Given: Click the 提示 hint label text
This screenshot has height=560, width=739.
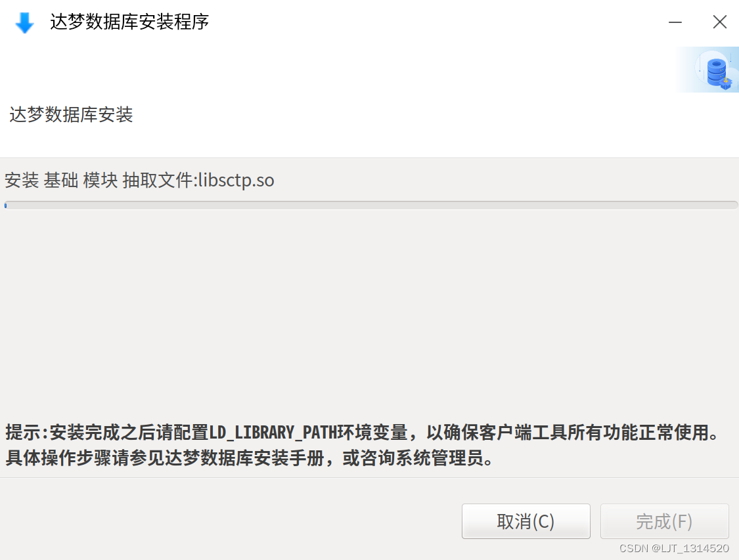Looking at the screenshot, I should tap(24, 433).
